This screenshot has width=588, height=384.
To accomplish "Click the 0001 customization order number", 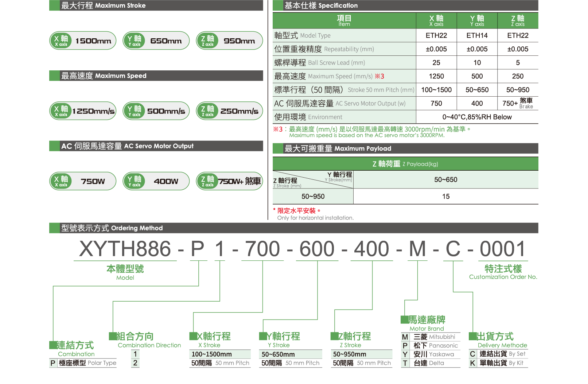I will tap(503, 249).
